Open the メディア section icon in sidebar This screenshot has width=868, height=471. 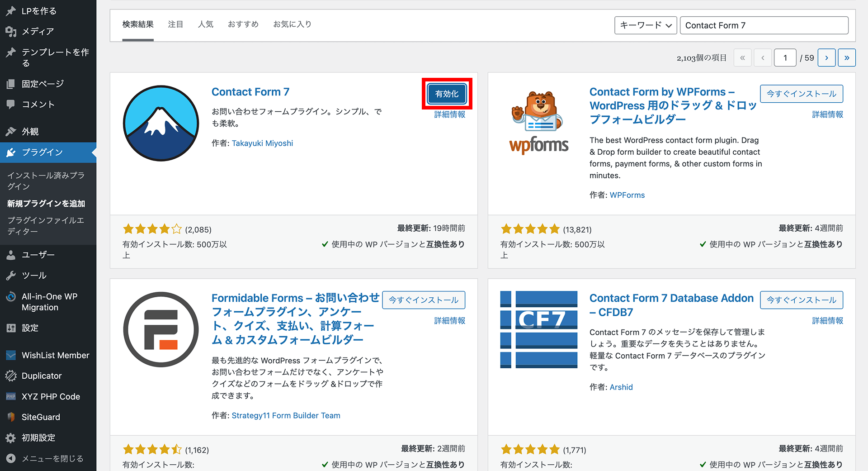(11, 32)
